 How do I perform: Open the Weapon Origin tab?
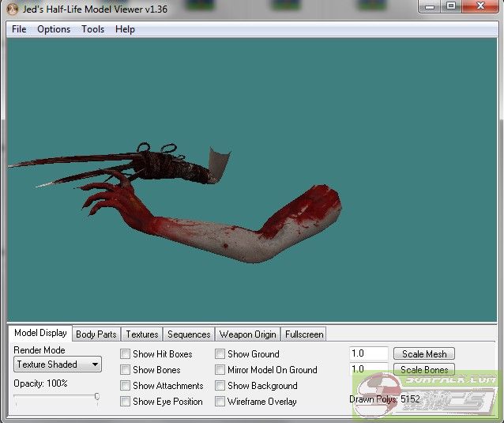(247, 334)
